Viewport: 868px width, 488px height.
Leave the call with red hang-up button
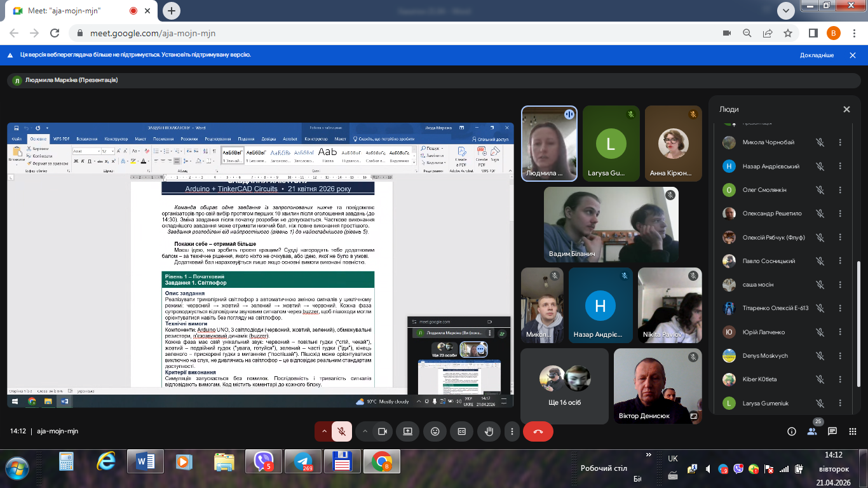point(538,431)
